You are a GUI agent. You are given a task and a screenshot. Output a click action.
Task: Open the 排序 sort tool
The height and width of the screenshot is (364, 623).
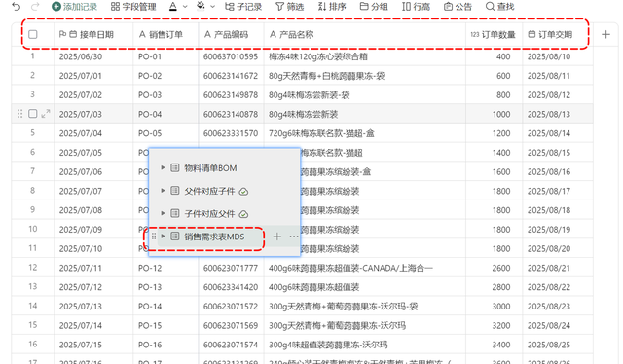point(332,7)
